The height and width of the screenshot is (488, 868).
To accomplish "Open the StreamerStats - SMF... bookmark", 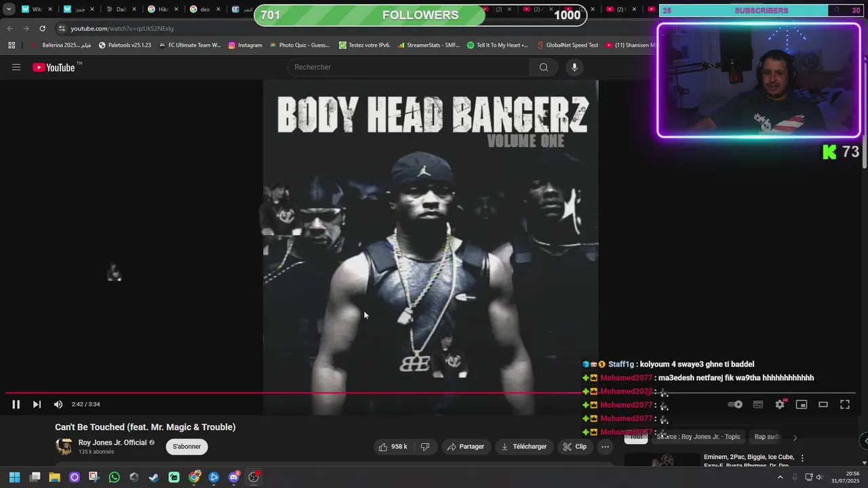I will click(x=428, y=45).
